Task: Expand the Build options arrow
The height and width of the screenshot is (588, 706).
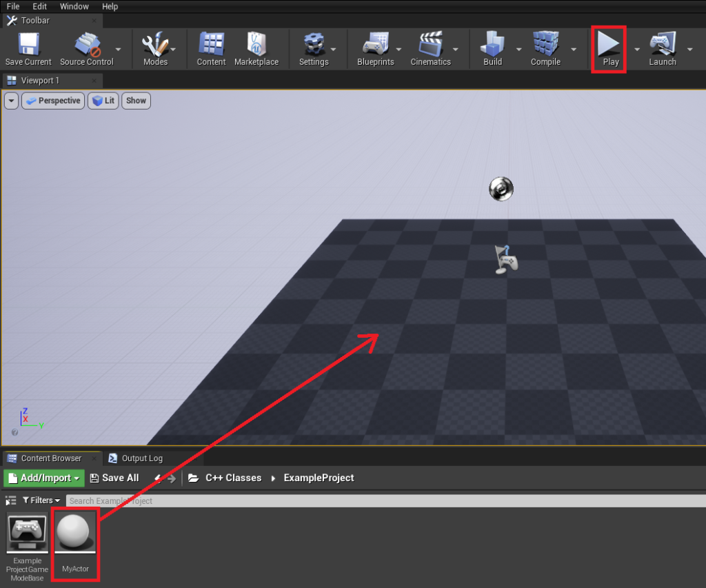Action: pyautogui.click(x=518, y=49)
